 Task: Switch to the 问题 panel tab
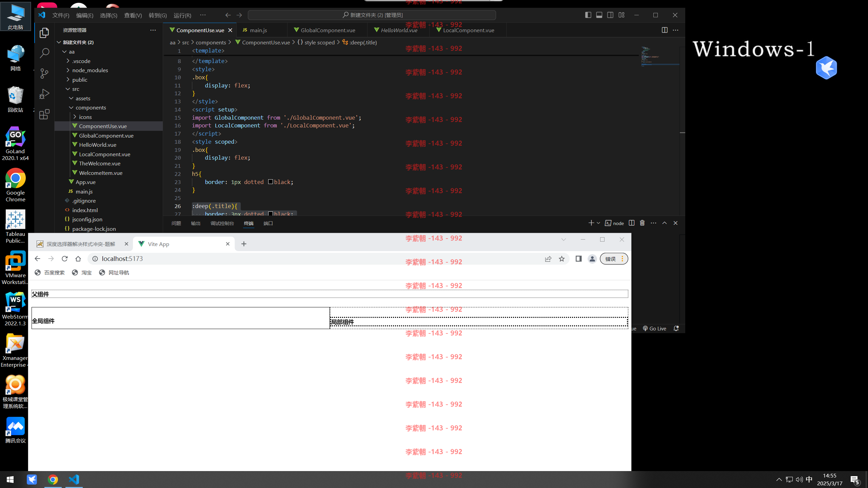(176, 223)
